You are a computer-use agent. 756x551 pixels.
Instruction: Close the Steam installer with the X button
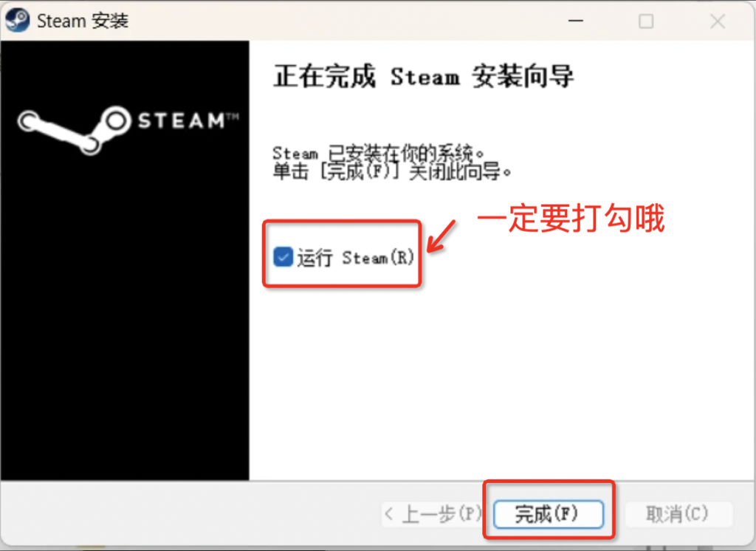[718, 21]
